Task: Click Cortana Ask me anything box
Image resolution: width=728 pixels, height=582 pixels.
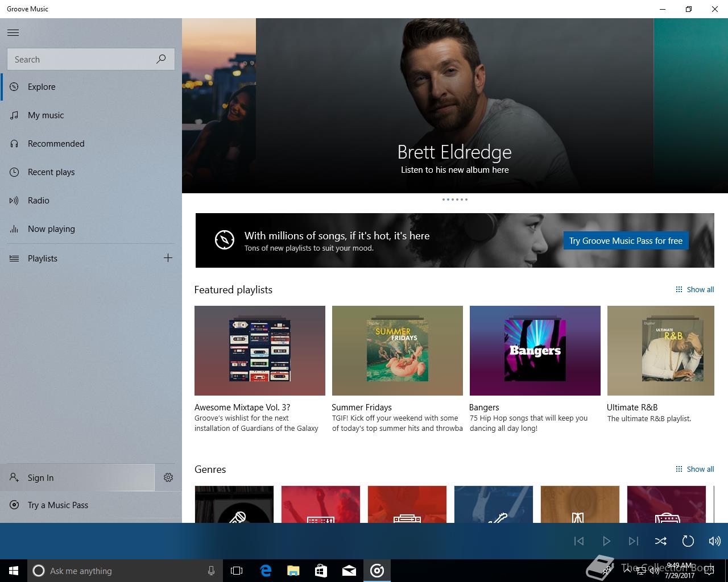Action: pos(125,571)
